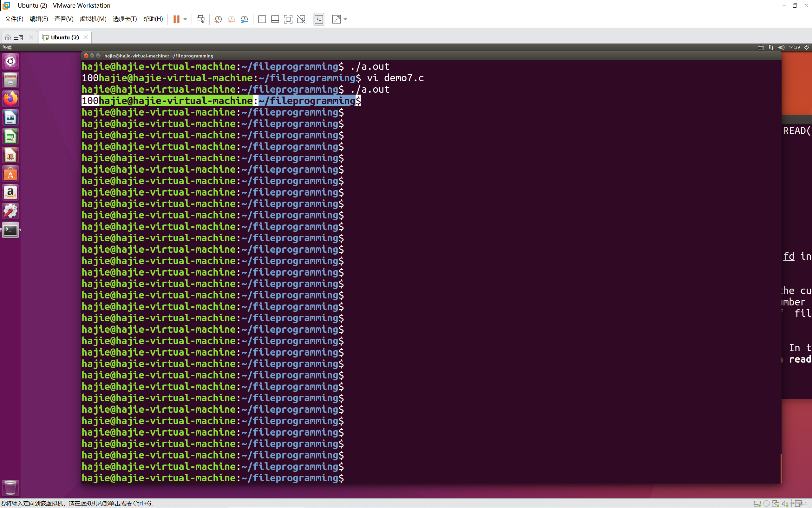Open Files manager from Ubuntu launcher

(10, 80)
